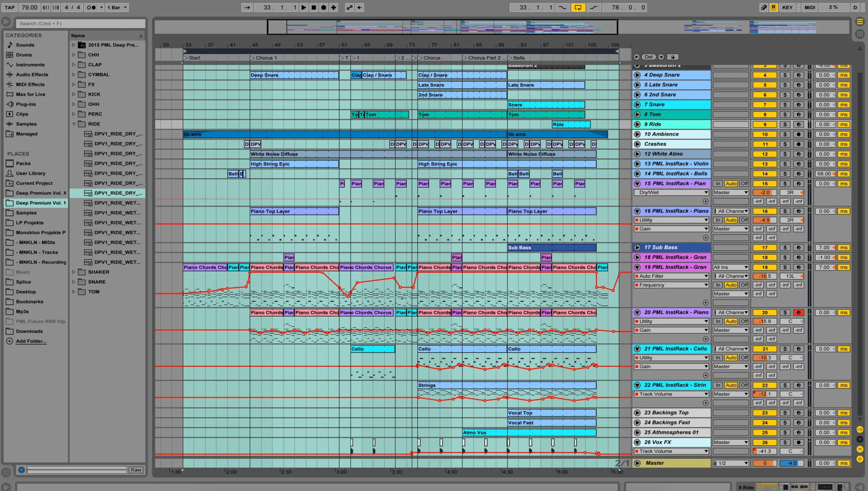Select the Instruments category

30,64
